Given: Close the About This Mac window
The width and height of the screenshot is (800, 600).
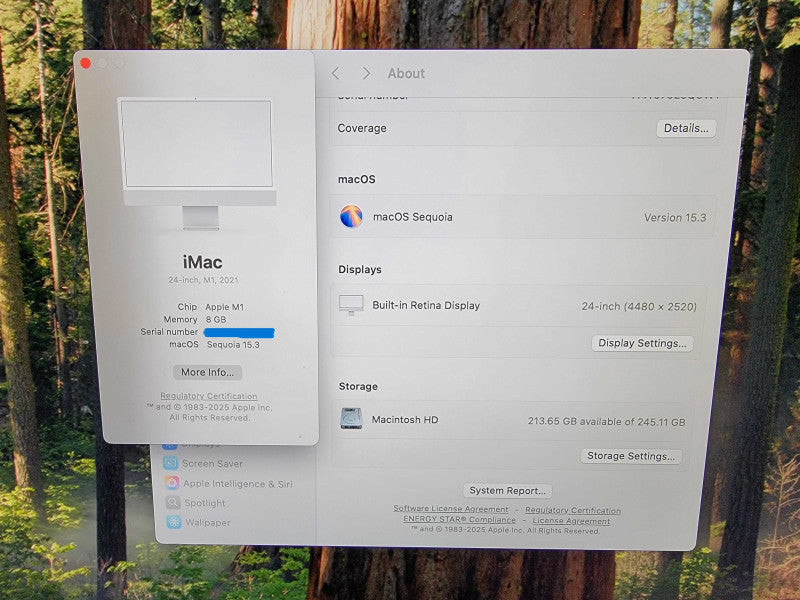Looking at the screenshot, I should 86,63.
